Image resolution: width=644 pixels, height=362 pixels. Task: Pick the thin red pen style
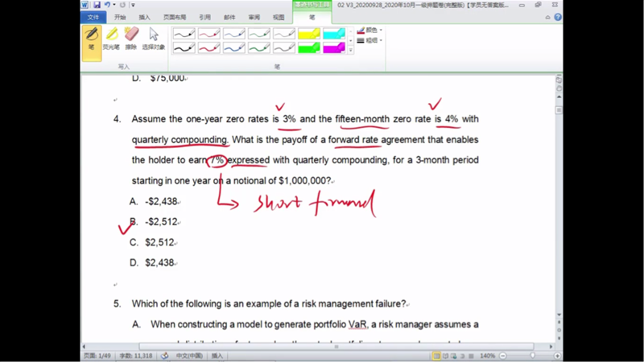click(x=208, y=34)
